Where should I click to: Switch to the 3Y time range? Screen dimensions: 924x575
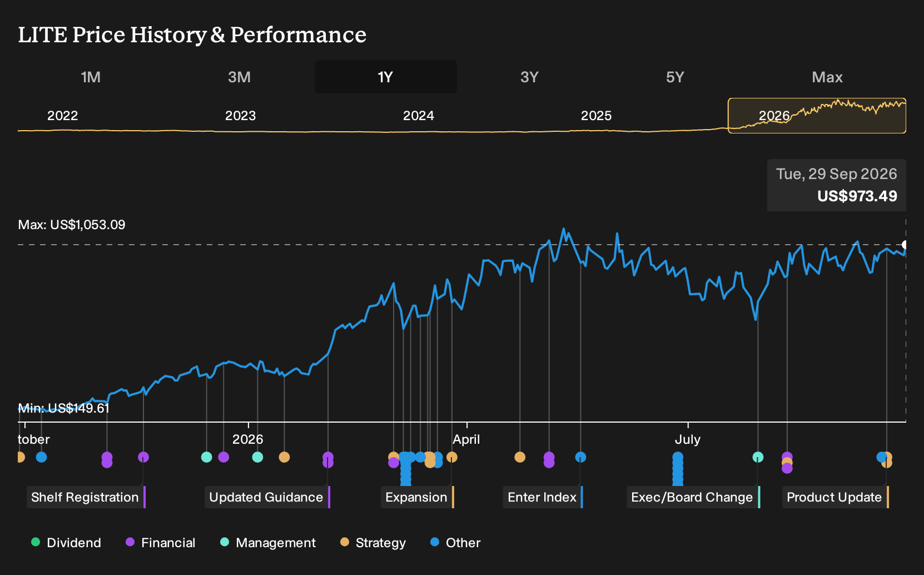pyautogui.click(x=529, y=77)
